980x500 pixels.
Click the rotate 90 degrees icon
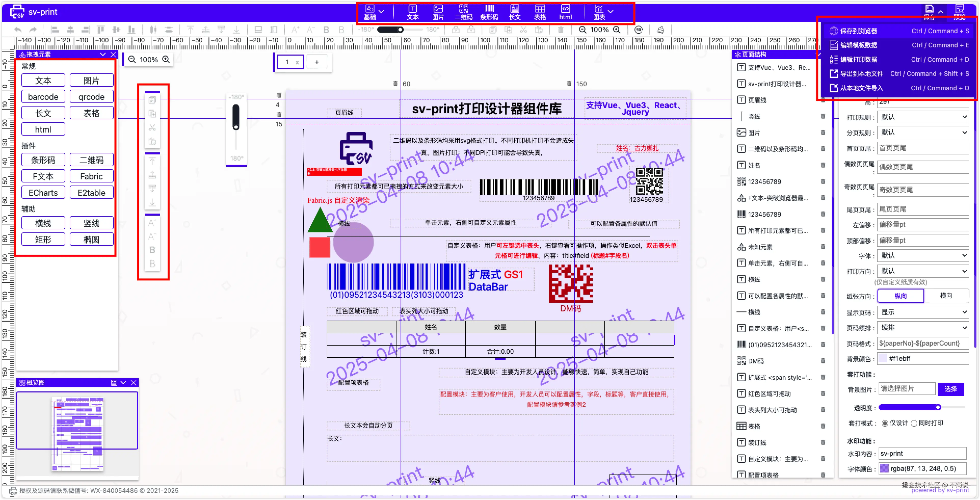tap(639, 30)
